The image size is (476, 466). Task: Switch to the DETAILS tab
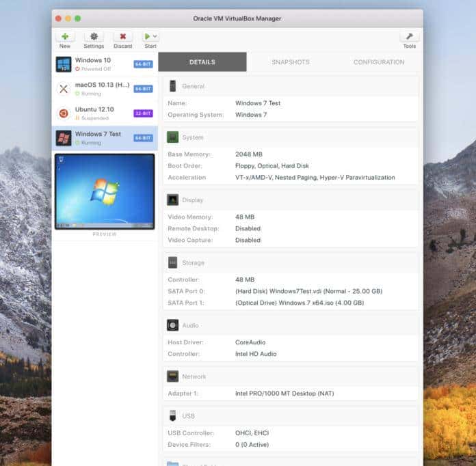202,62
